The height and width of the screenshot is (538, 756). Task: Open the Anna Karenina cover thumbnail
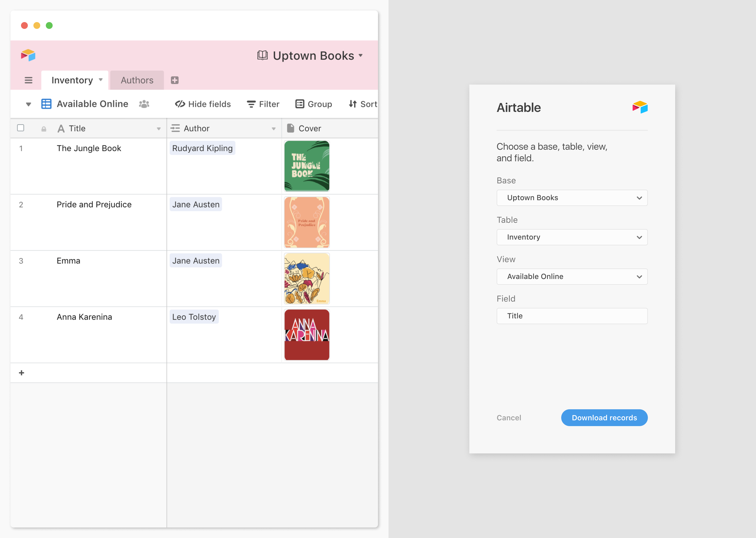pyautogui.click(x=307, y=335)
